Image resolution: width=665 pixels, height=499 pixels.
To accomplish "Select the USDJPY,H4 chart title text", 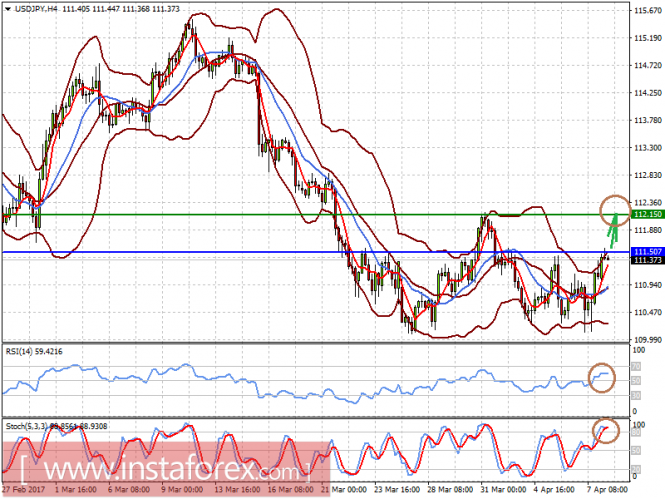I will coord(36,9).
